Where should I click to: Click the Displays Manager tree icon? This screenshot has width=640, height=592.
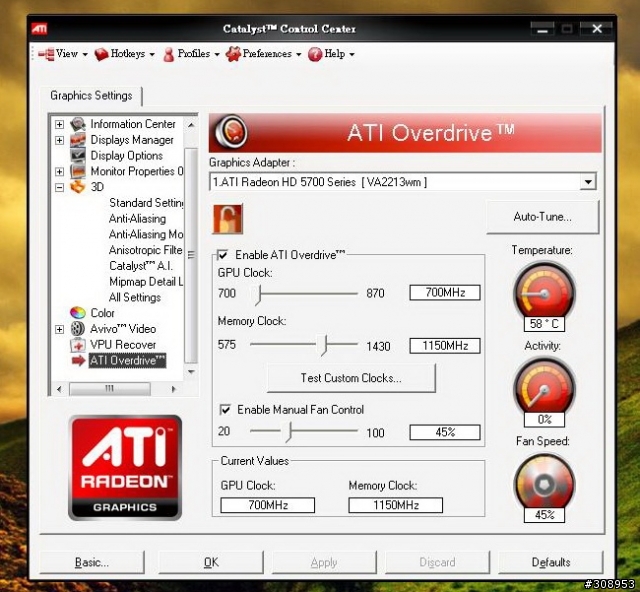pyautogui.click(x=78, y=140)
